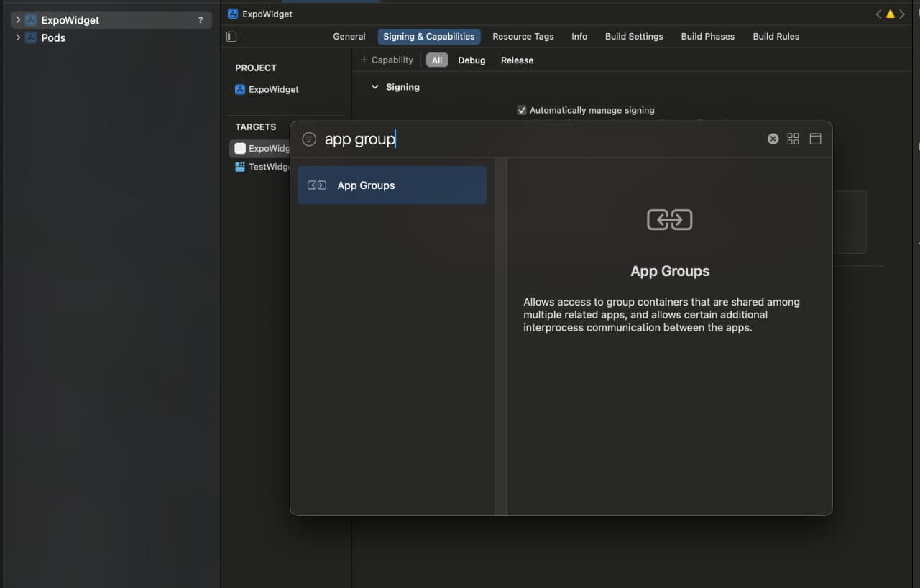Open the filter icon in capability search
This screenshot has width=920, height=588.
pyautogui.click(x=309, y=139)
